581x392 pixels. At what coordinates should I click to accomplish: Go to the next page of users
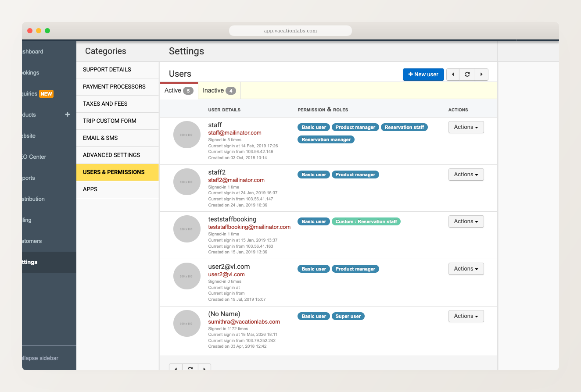pos(481,74)
